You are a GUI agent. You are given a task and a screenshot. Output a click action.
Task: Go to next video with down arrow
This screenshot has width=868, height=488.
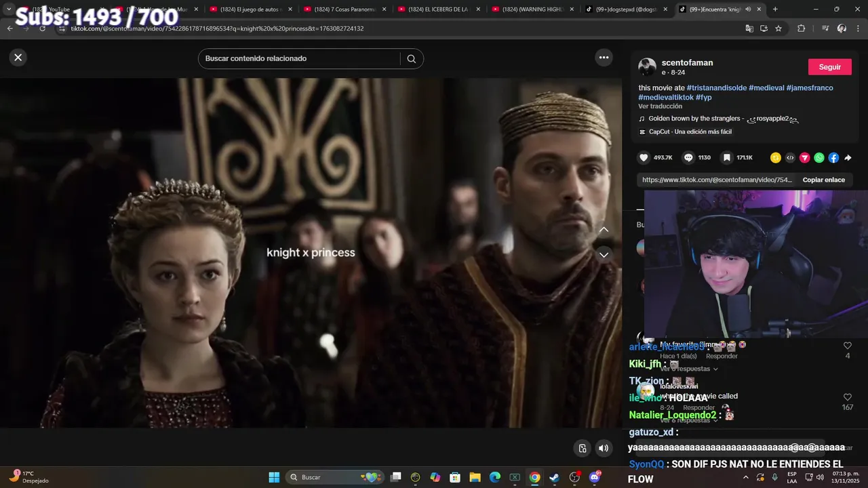point(604,255)
